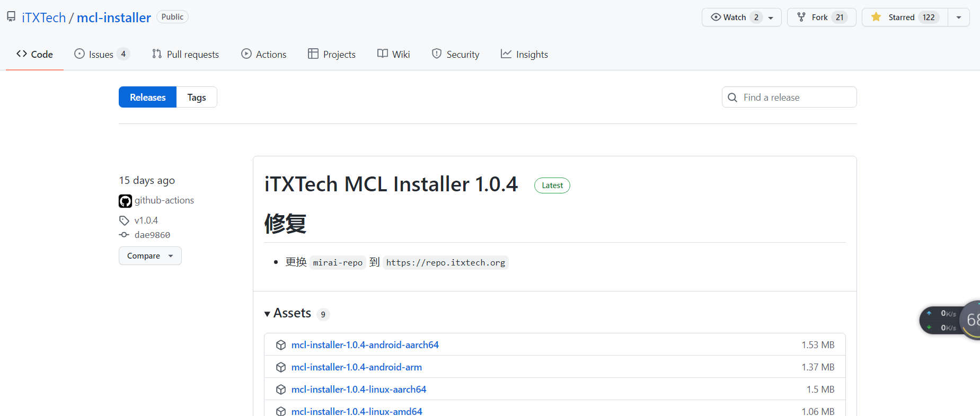Click the Issues counter badge 4
This screenshot has height=416, width=980.
[123, 54]
